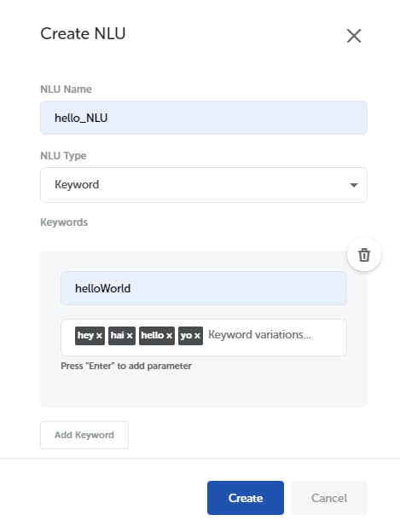Remove the 'hello' variation tag
The width and height of the screenshot is (400, 532).
coord(169,336)
